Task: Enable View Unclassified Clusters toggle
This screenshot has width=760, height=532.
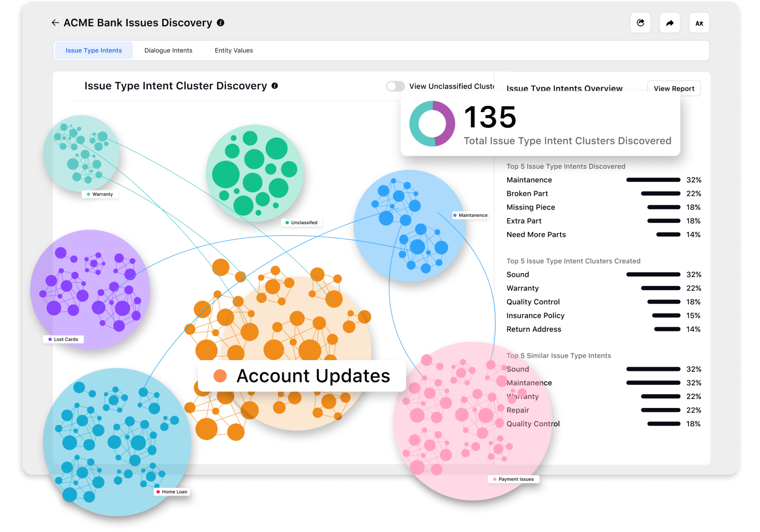Action: 395,86
